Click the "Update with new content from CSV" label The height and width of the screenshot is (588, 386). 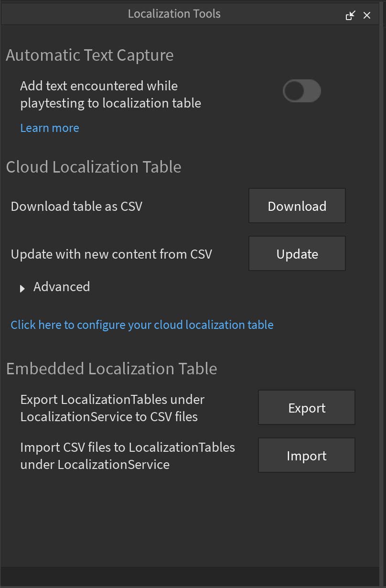point(111,254)
